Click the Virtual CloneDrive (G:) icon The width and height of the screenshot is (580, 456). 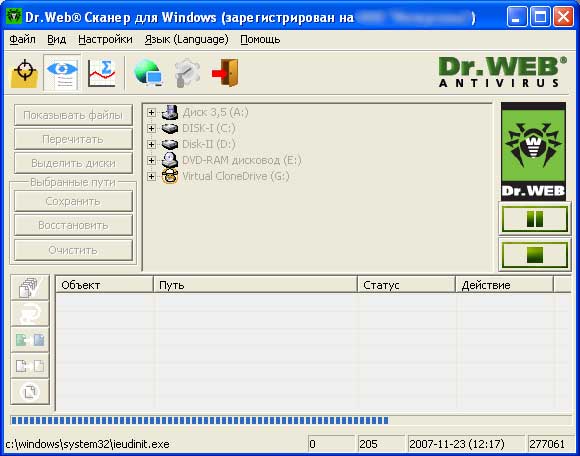point(170,176)
